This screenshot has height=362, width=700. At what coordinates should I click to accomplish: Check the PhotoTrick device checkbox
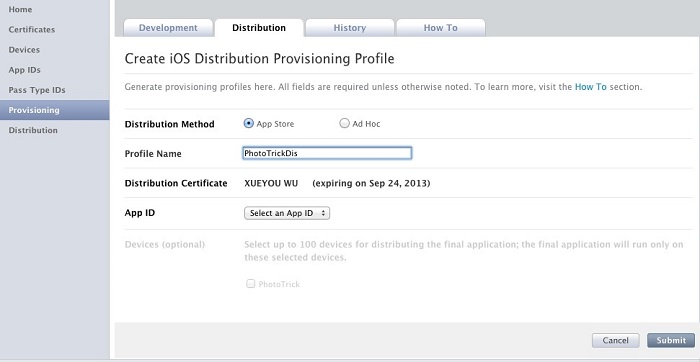(x=250, y=283)
